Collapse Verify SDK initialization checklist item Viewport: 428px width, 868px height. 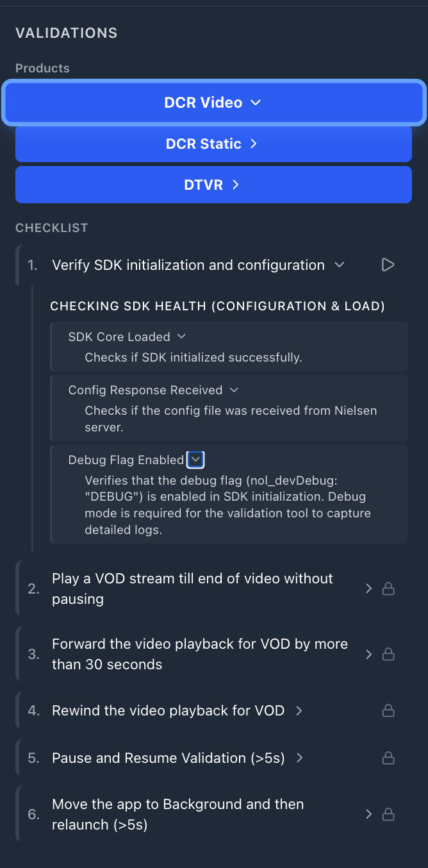(340, 265)
